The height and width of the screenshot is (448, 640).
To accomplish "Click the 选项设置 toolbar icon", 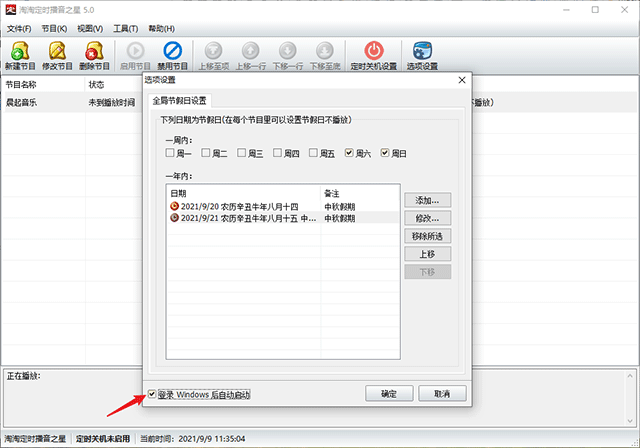I will [x=422, y=51].
